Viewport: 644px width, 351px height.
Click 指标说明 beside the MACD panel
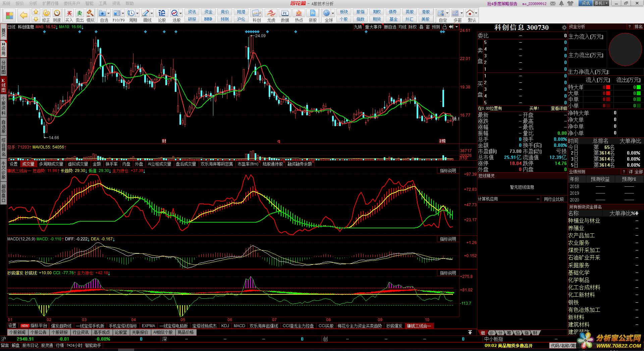click(448, 239)
